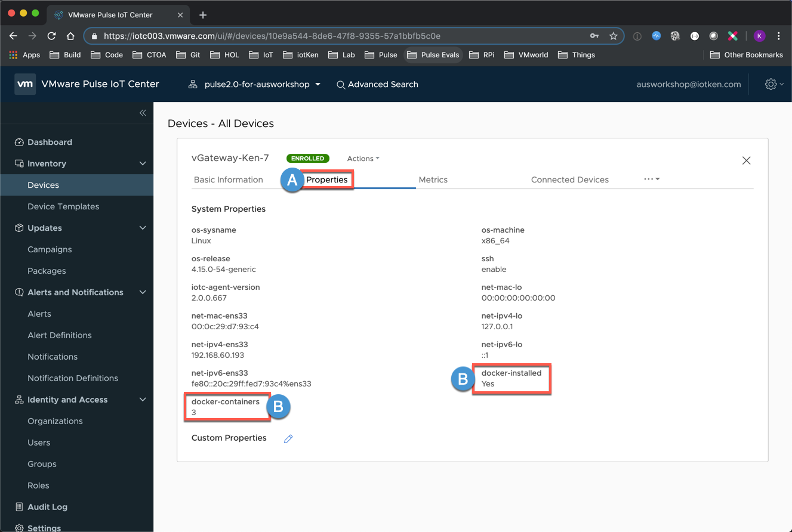Click the Advanced Search magnifier icon
Image resolution: width=792 pixels, height=532 pixels.
pyautogui.click(x=341, y=85)
